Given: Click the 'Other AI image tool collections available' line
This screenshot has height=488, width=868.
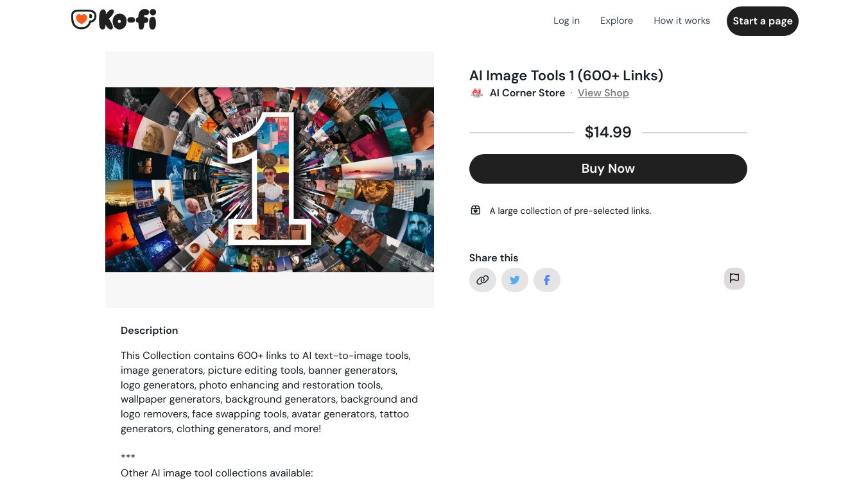Looking at the screenshot, I should click(x=216, y=473).
